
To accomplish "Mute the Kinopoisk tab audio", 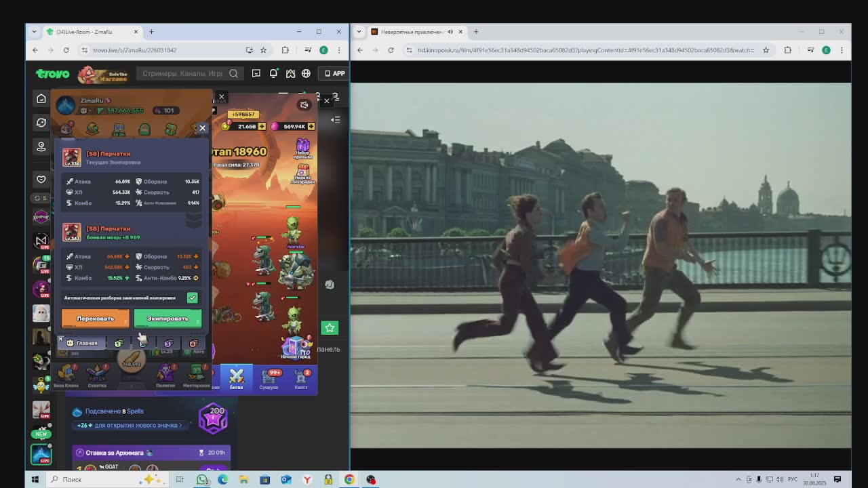I will (450, 32).
